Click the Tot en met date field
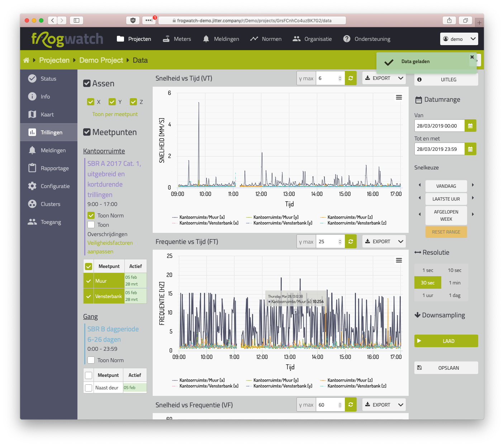The height and width of the screenshot is (446, 504). 439,149
